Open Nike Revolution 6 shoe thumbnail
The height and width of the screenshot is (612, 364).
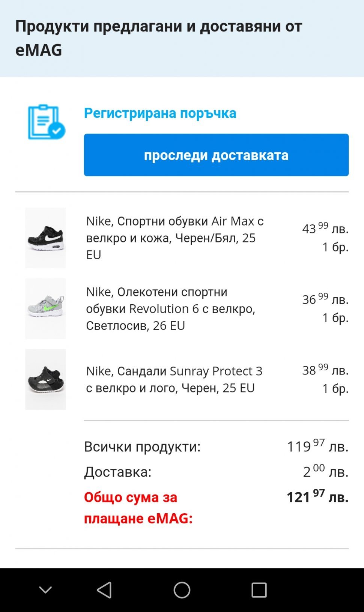[45, 308]
